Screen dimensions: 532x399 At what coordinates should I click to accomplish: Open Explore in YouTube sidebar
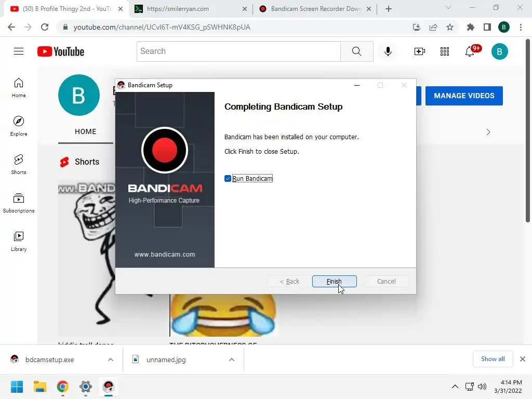pyautogui.click(x=19, y=126)
